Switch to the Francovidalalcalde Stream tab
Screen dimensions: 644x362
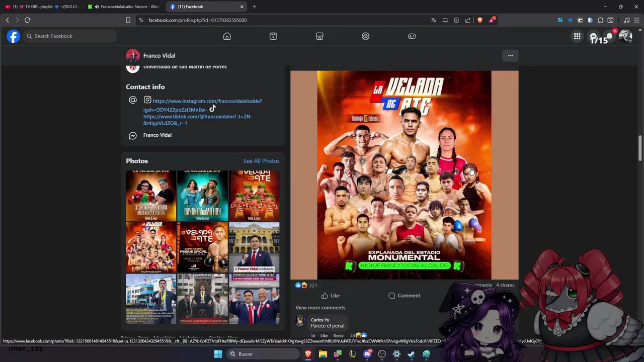coord(124,7)
